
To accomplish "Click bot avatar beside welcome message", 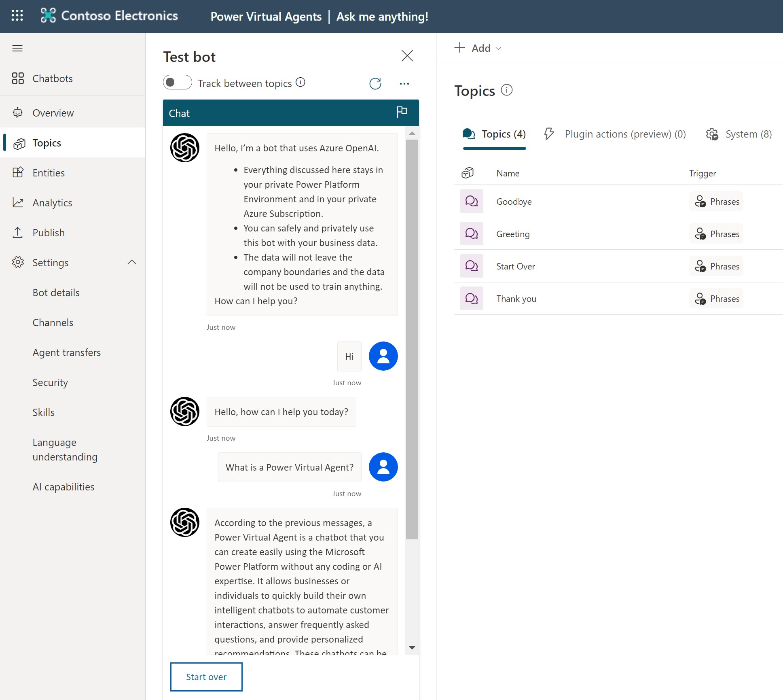I will (x=185, y=148).
